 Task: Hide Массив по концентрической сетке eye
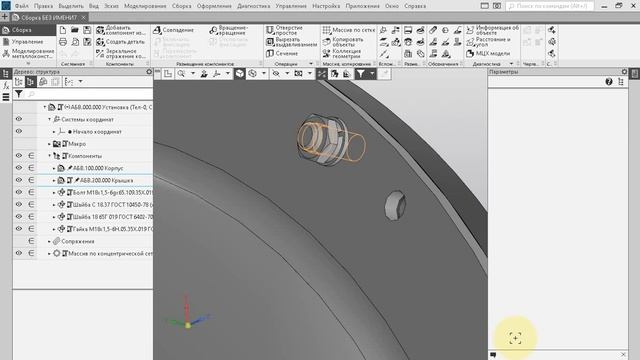19,253
